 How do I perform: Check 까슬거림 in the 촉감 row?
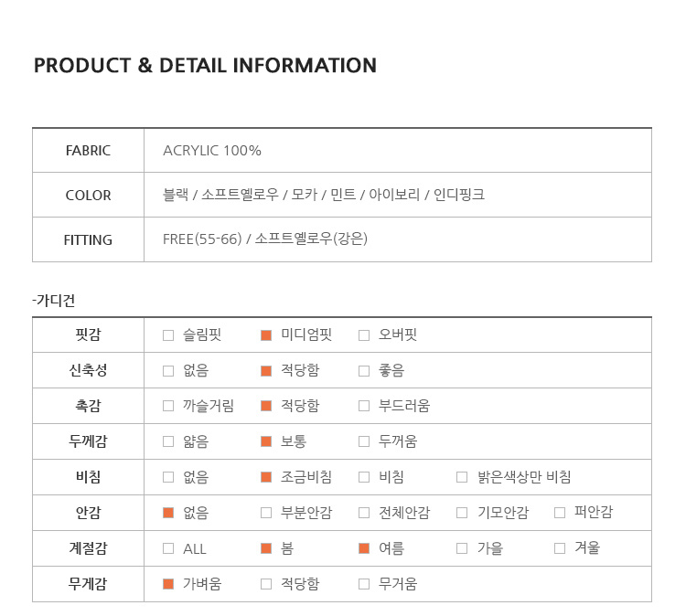click(168, 406)
